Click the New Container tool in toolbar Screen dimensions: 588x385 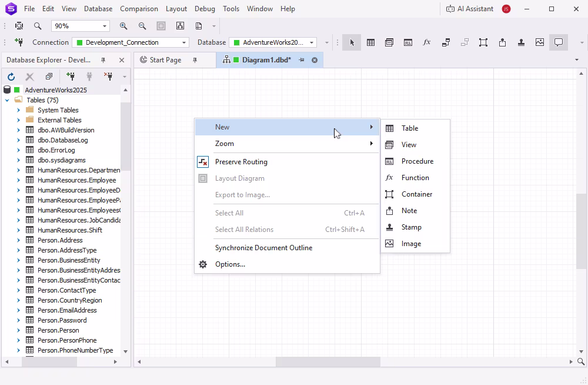[x=483, y=42]
